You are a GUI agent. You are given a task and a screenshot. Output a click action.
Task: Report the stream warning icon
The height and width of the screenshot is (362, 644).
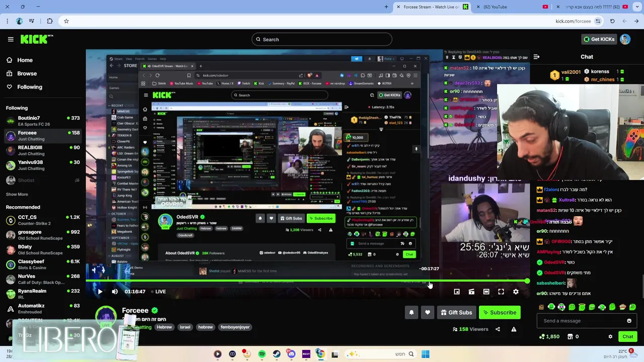click(x=514, y=329)
